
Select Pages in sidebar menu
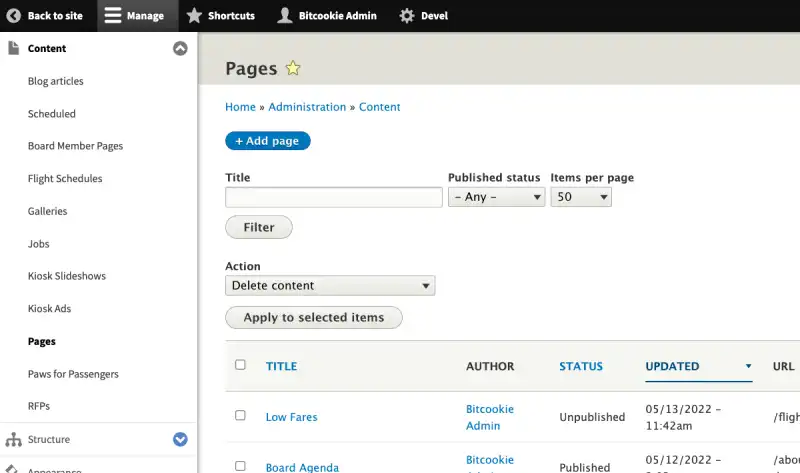pos(42,341)
